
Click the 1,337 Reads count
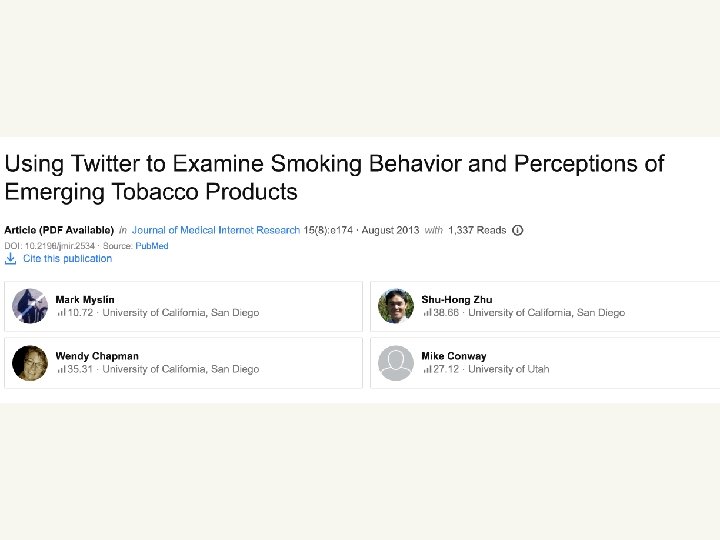477,230
